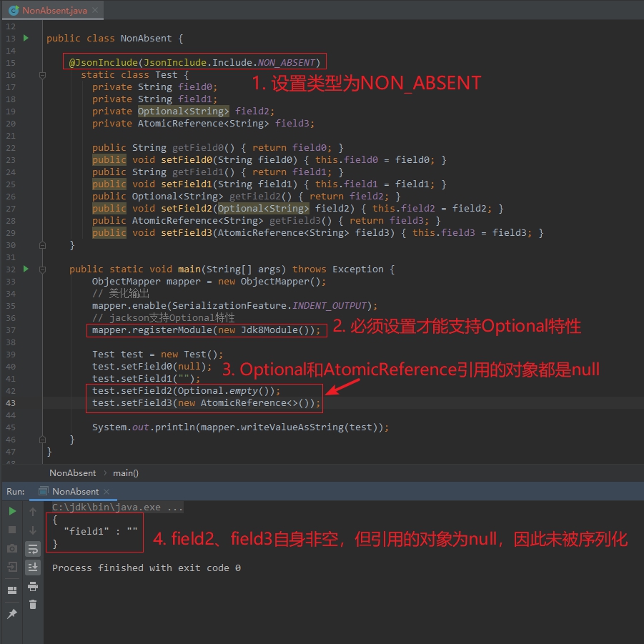Image resolution: width=644 pixels, height=644 pixels.
Task: Collapse the static class Test fold marker
Action: [x=42, y=75]
